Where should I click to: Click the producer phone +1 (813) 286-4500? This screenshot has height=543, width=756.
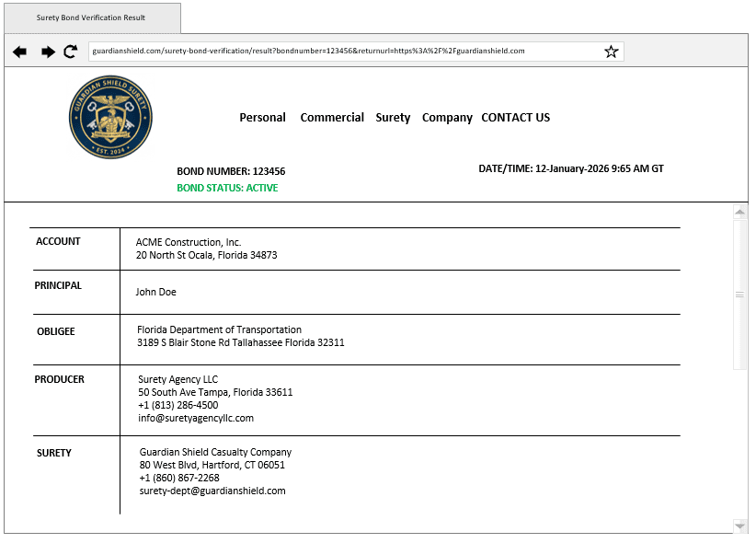(x=178, y=405)
